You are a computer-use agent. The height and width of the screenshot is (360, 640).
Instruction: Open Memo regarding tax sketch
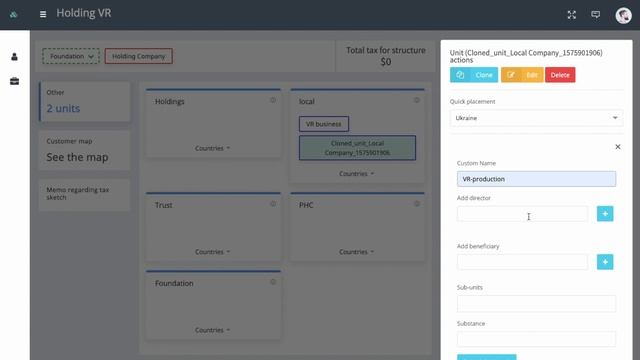pyautogui.click(x=85, y=195)
